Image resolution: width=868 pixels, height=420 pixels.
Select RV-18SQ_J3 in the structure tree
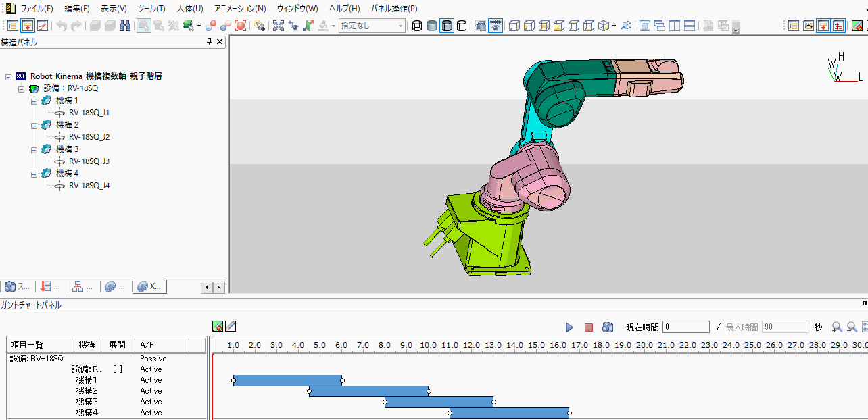click(89, 161)
